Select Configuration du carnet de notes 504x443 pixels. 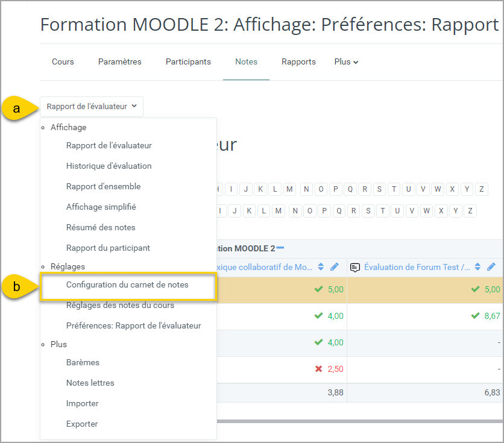coord(127,285)
